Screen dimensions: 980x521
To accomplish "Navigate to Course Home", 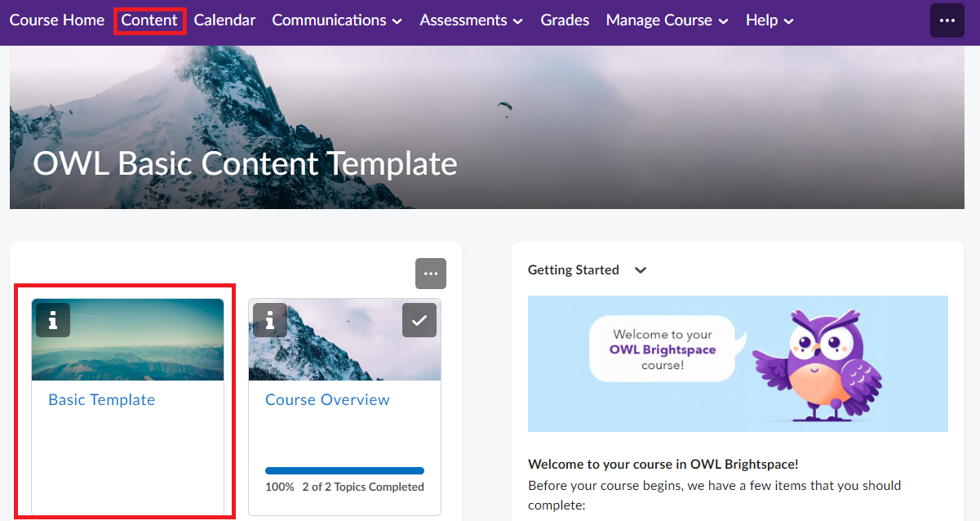I will [56, 20].
